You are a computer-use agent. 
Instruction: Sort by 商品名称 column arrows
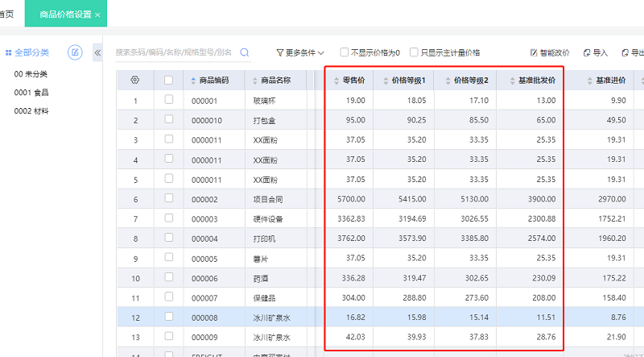[255, 81]
